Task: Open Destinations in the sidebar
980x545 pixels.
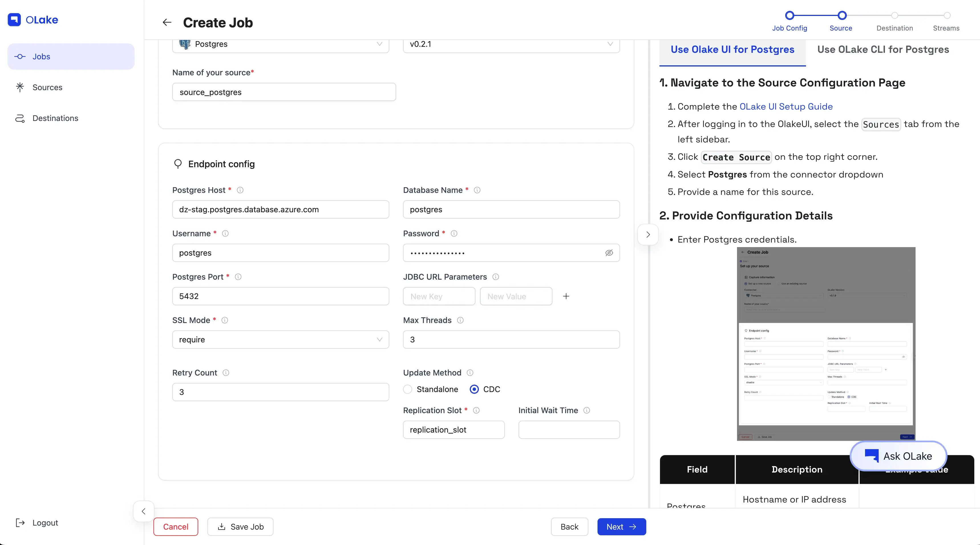Action: click(x=55, y=118)
